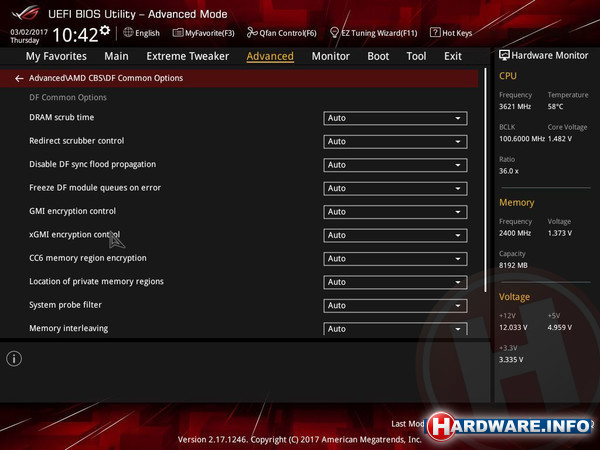Open the Boot tab
The height and width of the screenshot is (450, 600).
378,56
